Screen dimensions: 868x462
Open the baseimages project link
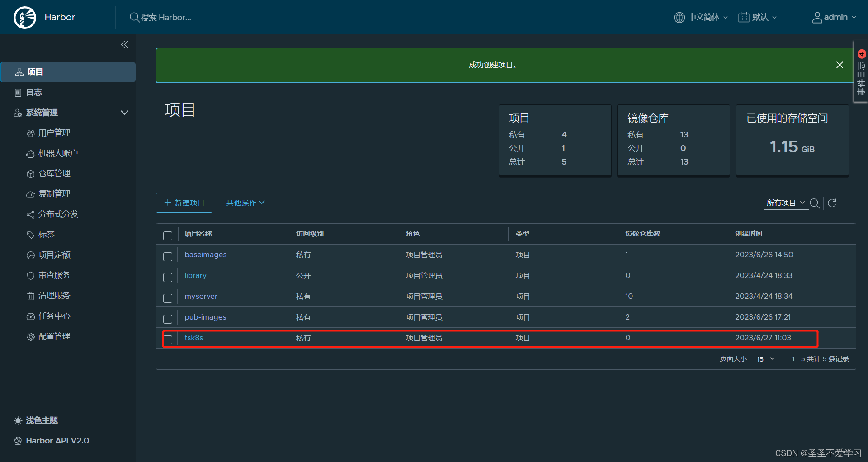tap(206, 255)
